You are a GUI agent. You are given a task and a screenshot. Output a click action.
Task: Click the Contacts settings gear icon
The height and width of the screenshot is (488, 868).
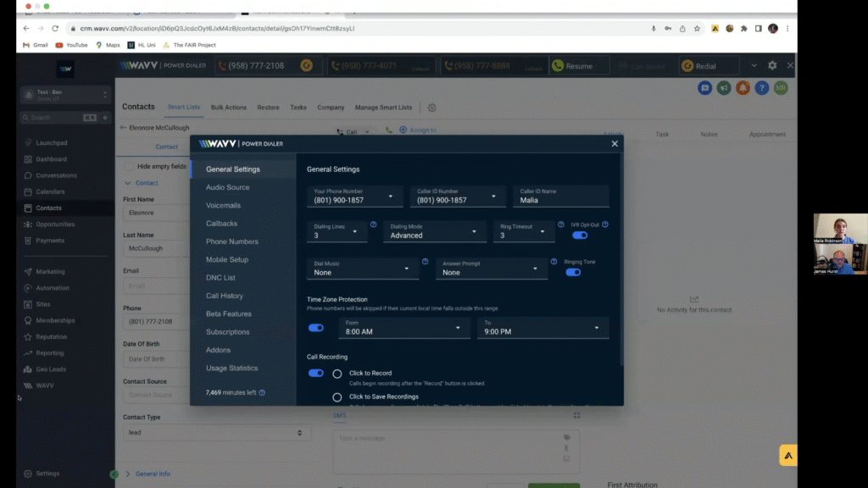click(431, 108)
